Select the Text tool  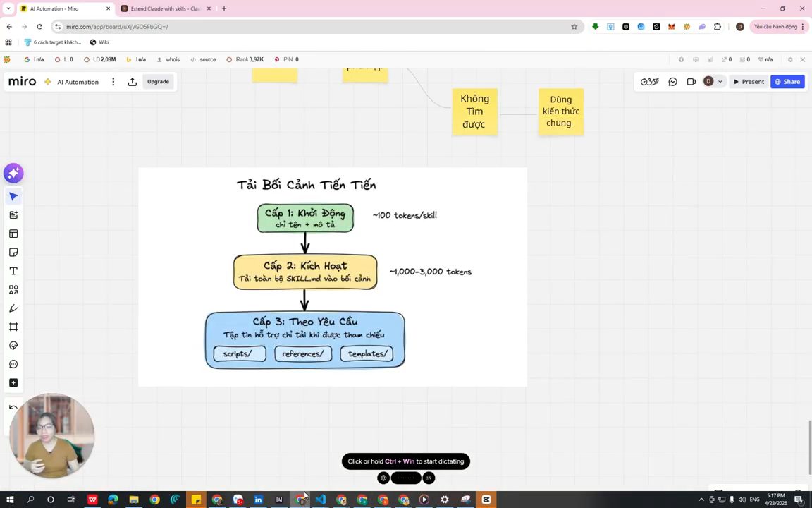pos(13,271)
